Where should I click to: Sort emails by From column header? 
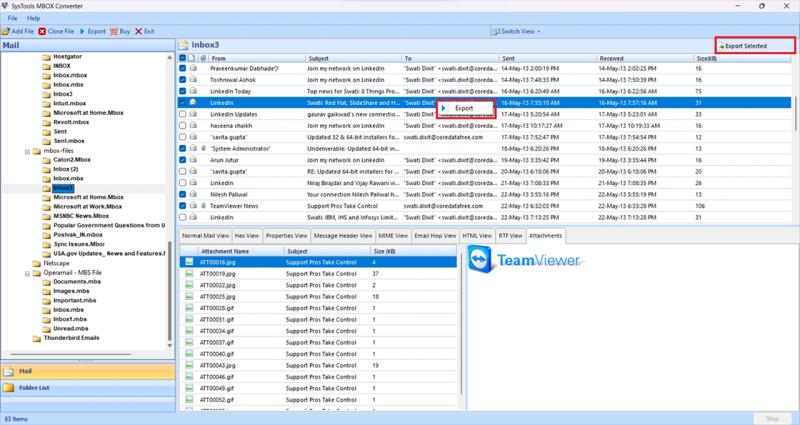[257, 59]
